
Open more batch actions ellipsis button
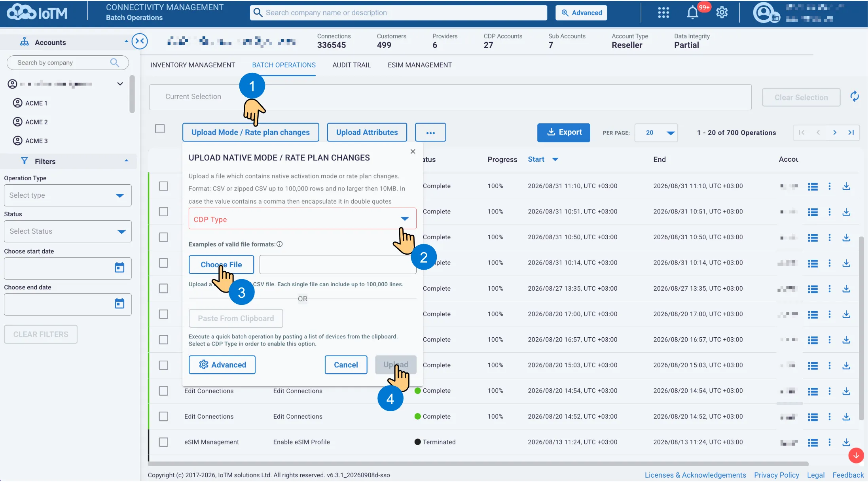(430, 132)
